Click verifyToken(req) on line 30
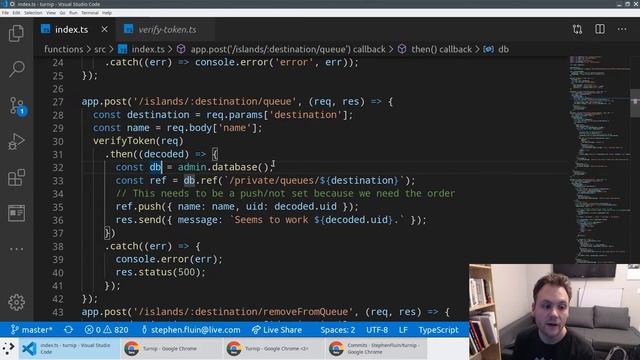Screen dimensions: 640x360 (x=138, y=141)
